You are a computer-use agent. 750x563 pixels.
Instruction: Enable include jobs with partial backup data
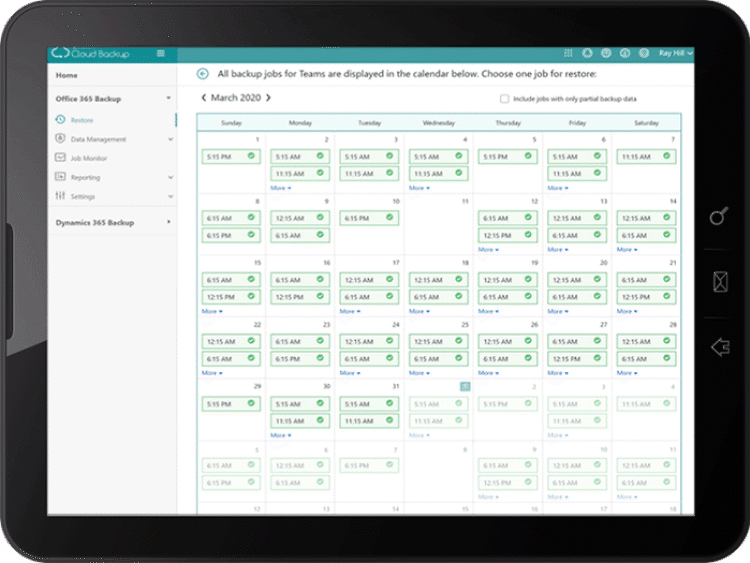(x=504, y=99)
